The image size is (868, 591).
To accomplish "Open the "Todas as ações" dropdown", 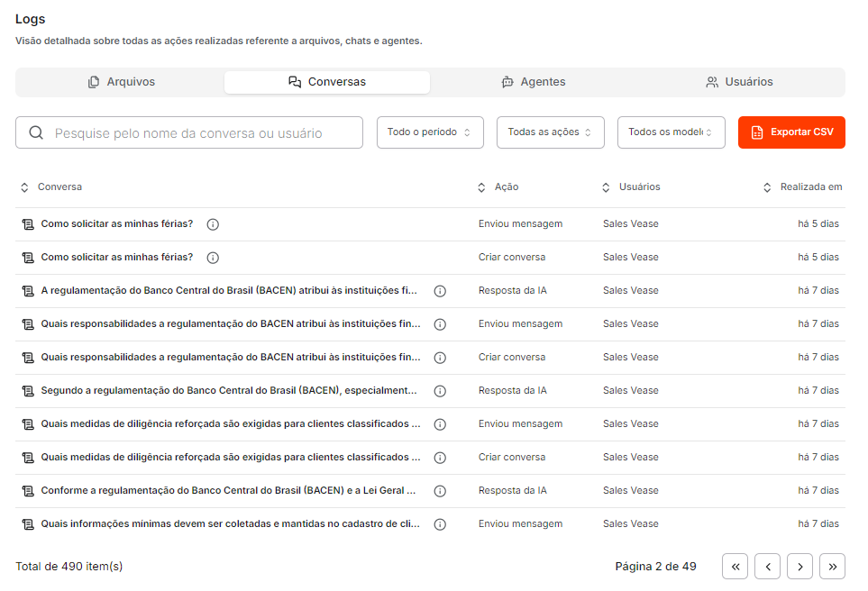I will click(x=550, y=132).
